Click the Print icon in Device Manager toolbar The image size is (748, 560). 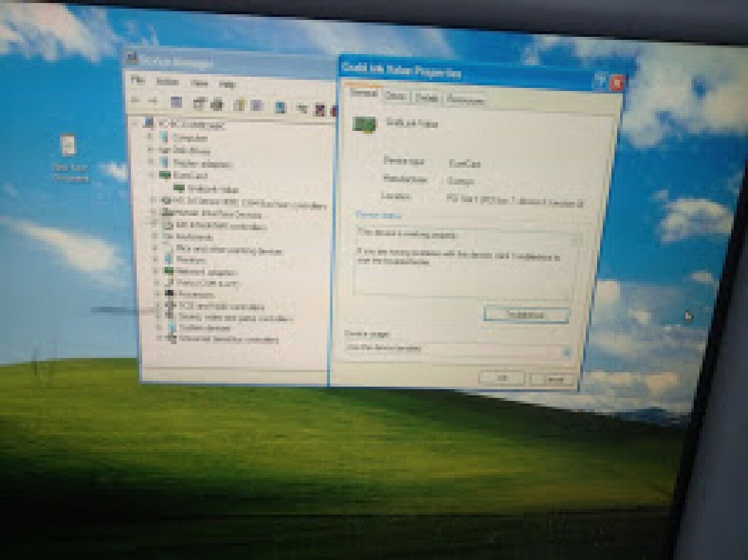(x=217, y=104)
